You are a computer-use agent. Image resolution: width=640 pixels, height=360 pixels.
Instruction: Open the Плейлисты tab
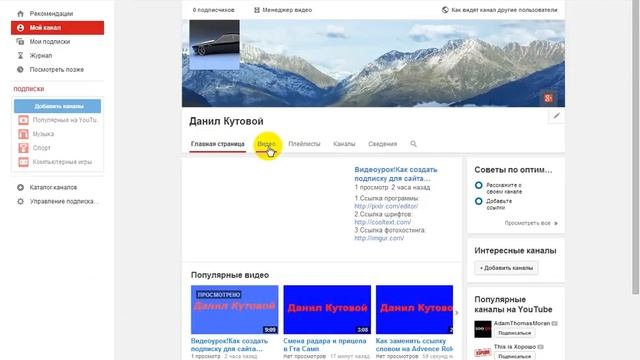click(x=304, y=144)
